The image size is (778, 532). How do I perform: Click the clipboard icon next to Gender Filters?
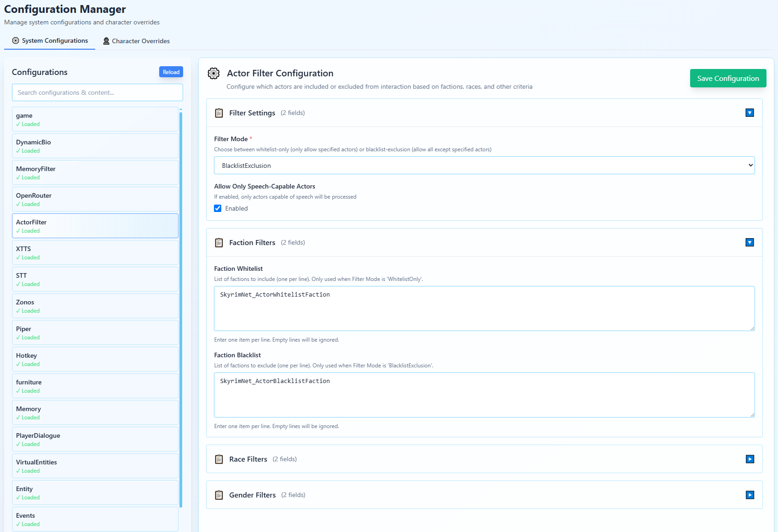tap(219, 495)
